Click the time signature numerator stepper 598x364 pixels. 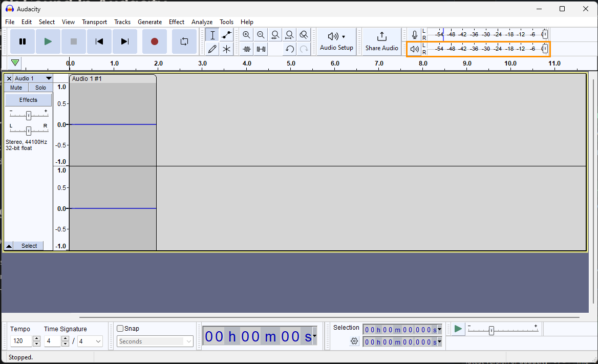click(x=65, y=341)
